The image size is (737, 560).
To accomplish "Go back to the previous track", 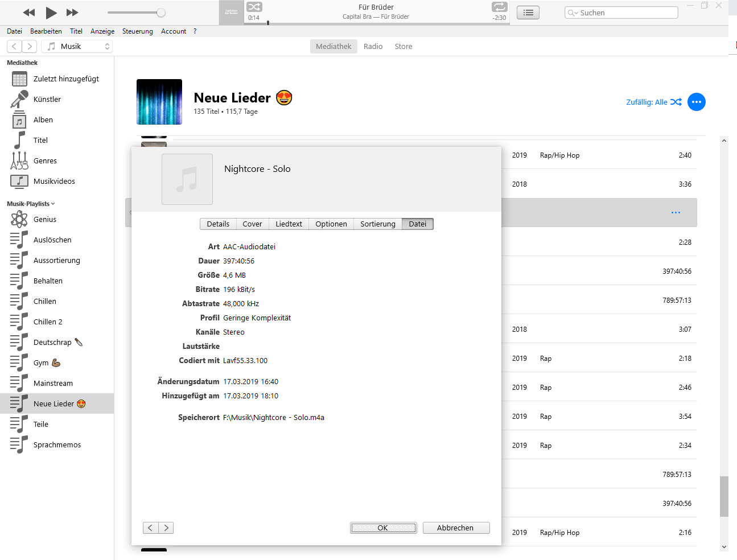I will pos(29,13).
